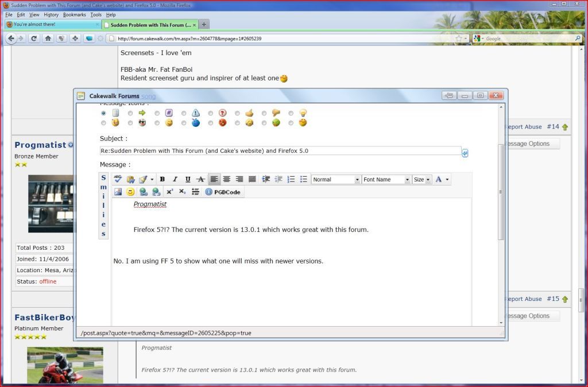Center align the message text
Viewport: 588px width, 387px height.
227,180
